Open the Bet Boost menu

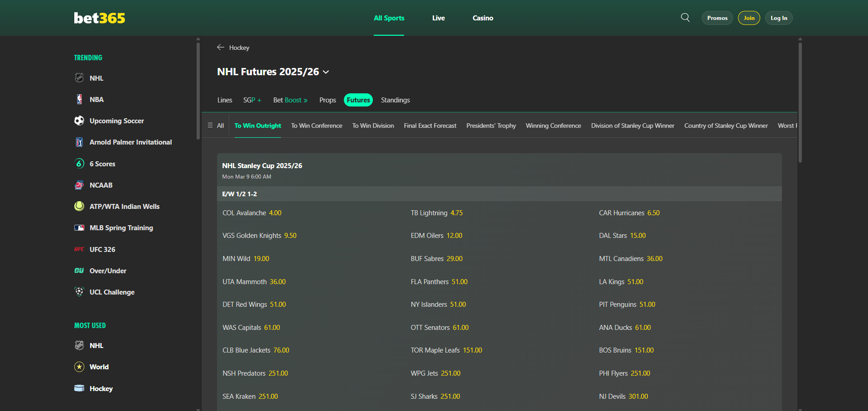click(x=290, y=100)
